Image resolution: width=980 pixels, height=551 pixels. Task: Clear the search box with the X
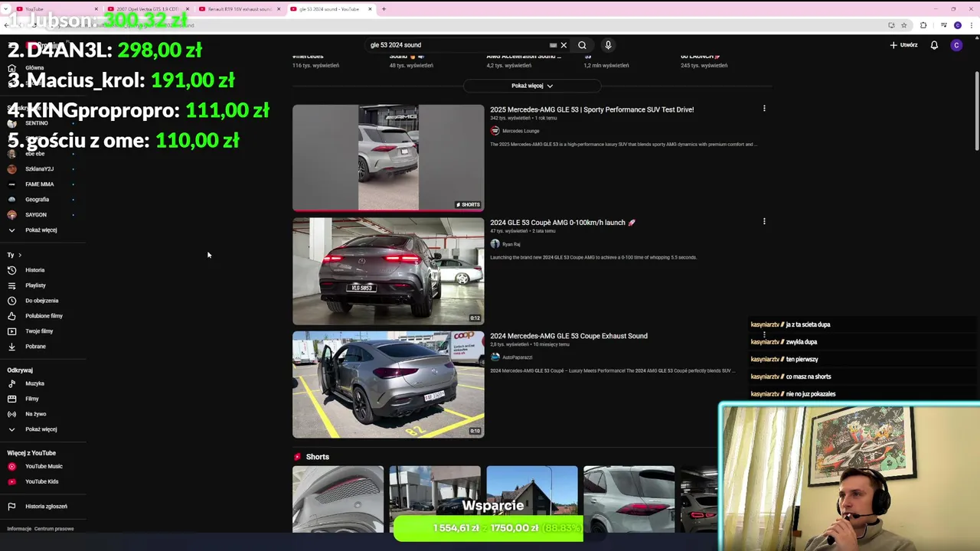click(x=563, y=45)
